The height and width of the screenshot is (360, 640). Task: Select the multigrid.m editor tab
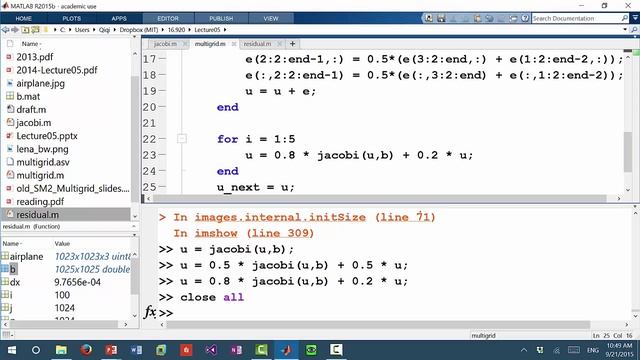(210, 44)
